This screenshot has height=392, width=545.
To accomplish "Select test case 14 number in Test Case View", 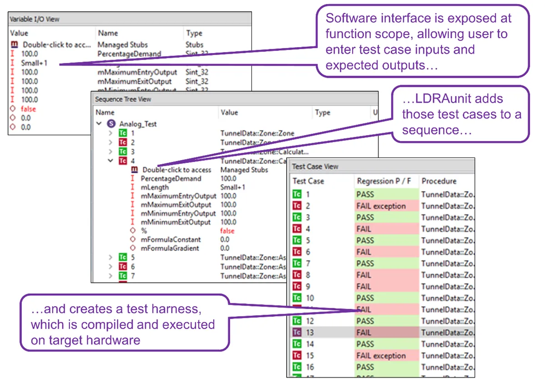I will pyautogui.click(x=310, y=344).
